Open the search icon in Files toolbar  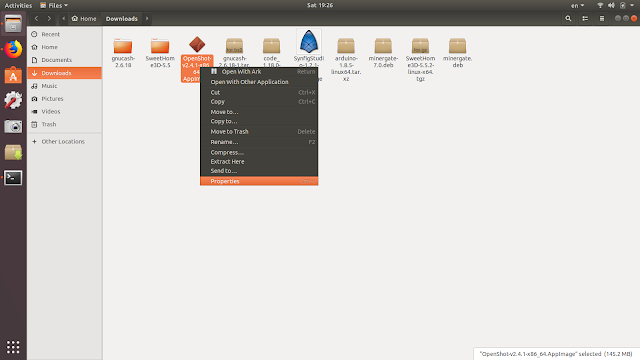point(568,18)
